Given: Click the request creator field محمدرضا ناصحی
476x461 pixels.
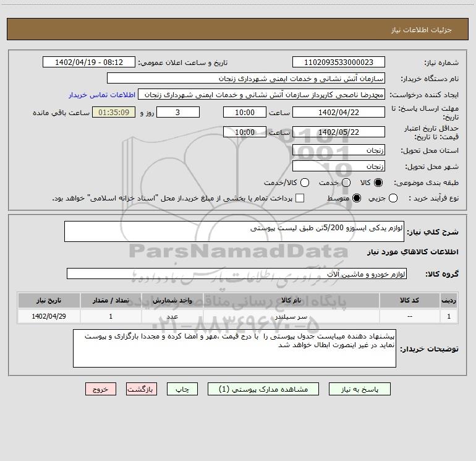Looking at the screenshot, I should pyautogui.click(x=261, y=94).
